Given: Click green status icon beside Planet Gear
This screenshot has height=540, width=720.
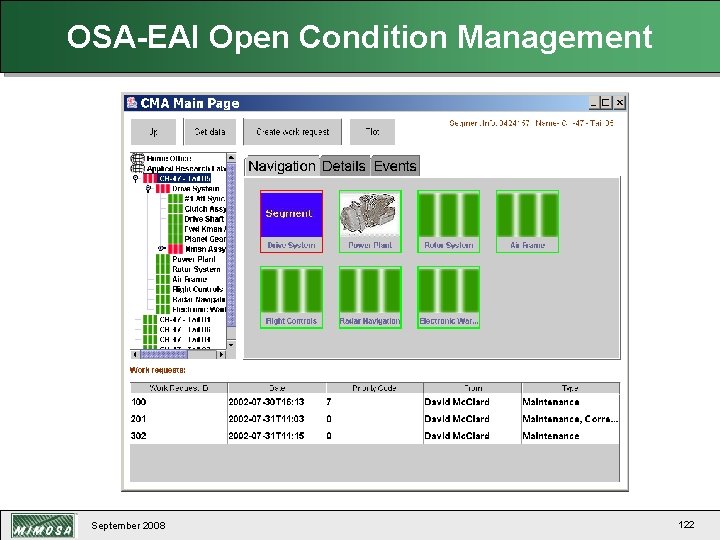Looking at the screenshot, I should 175,239.
